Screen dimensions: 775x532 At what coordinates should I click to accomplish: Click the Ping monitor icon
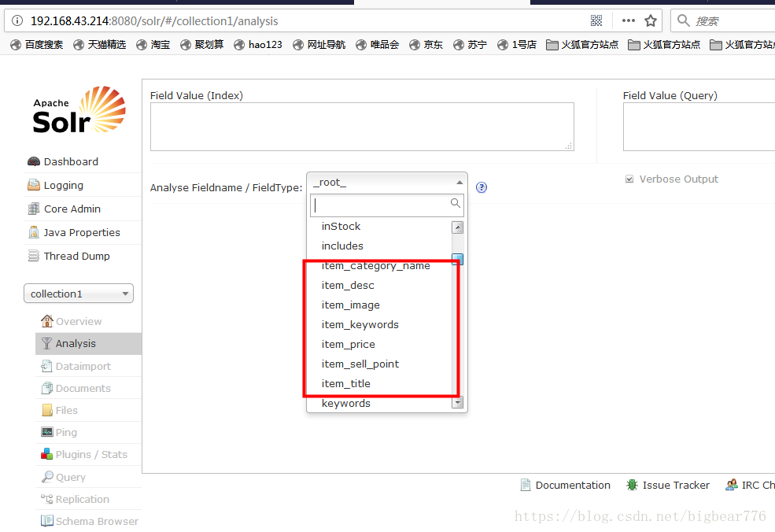pos(47,432)
